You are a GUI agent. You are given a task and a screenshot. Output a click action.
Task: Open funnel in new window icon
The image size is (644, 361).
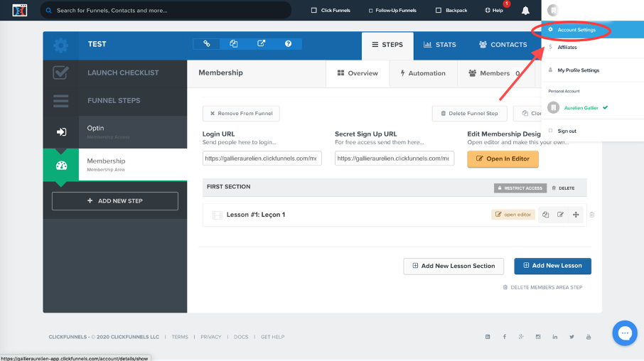pos(261,43)
